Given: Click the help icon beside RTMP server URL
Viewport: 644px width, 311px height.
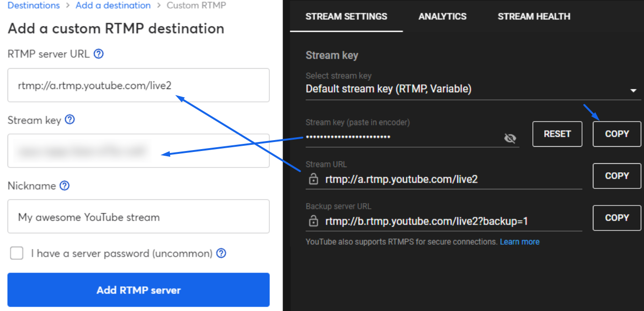Looking at the screenshot, I should [98, 54].
